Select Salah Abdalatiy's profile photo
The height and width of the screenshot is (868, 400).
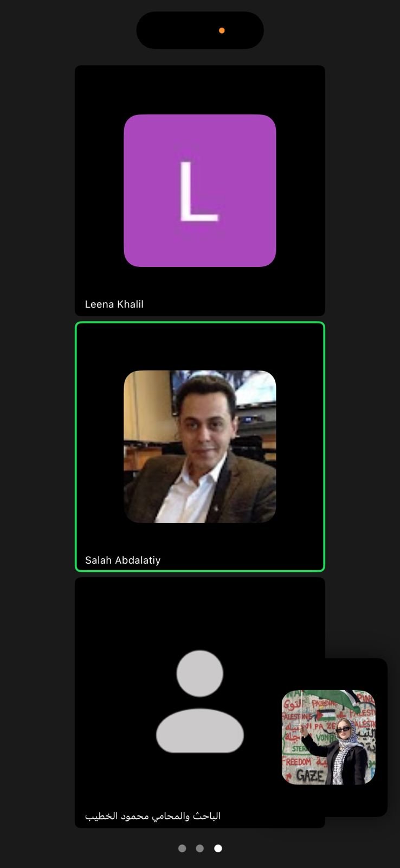pos(200,446)
